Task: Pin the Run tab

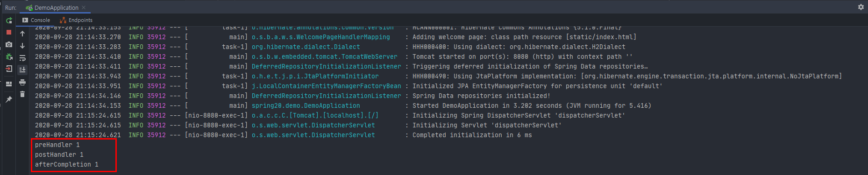Action: pos(9,99)
